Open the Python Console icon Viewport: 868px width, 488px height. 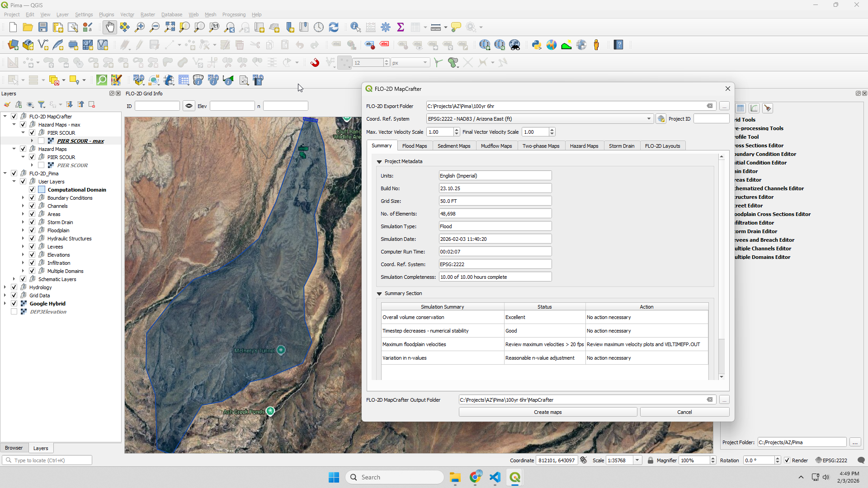point(536,45)
